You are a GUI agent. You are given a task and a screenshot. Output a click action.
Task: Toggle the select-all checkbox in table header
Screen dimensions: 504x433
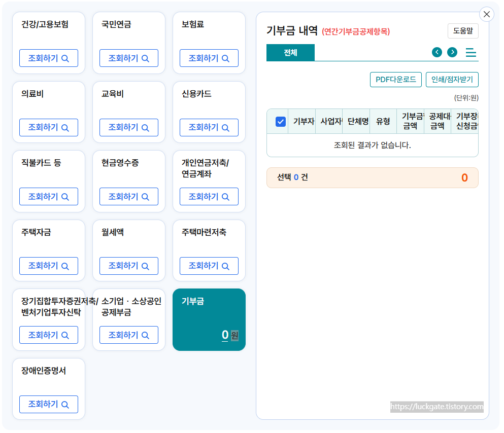[x=281, y=121]
